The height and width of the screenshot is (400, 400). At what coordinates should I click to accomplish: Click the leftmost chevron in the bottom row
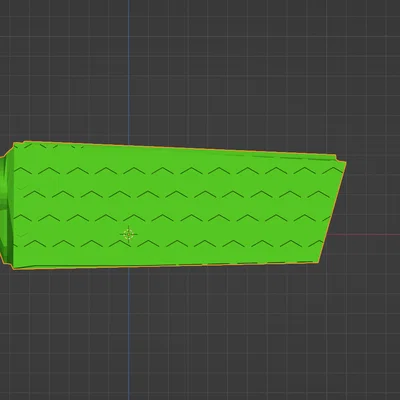pyautogui.click(x=34, y=244)
